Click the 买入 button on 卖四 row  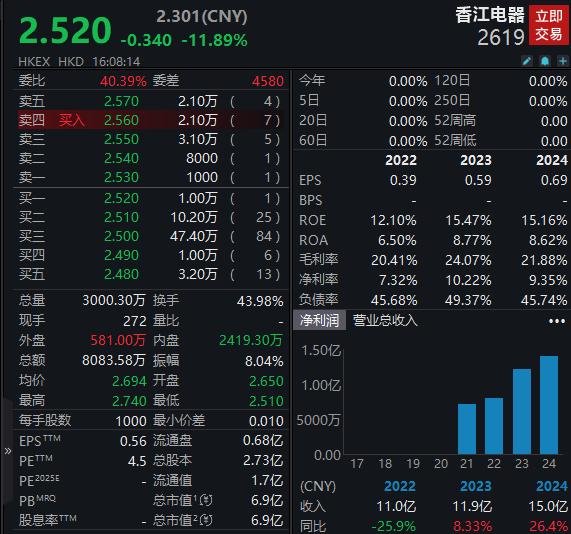[x=72, y=120]
